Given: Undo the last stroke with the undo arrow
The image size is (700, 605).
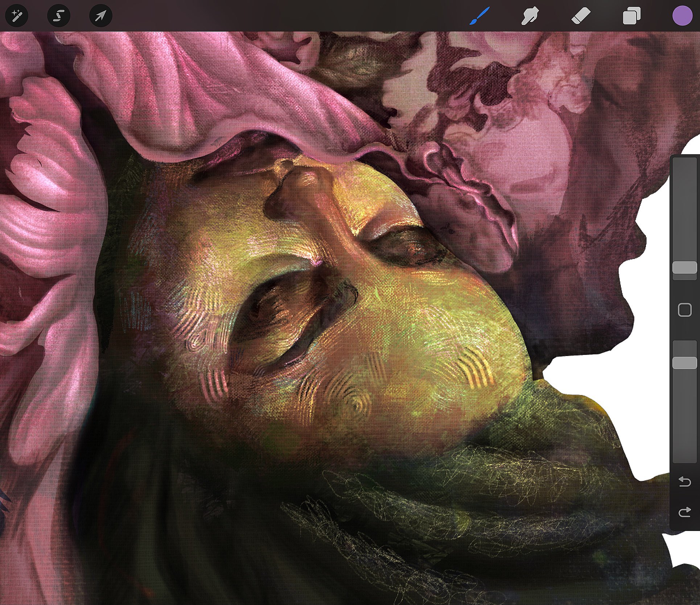Looking at the screenshot, I should (684, 482).
